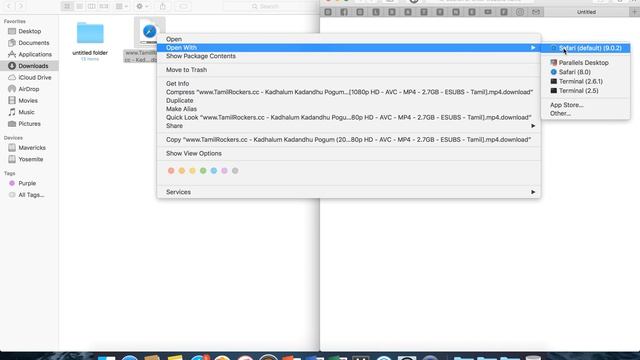The width and height of the screenshot is (640, 360).
Task: Select the .download file icon
Action: click(149, 31)
